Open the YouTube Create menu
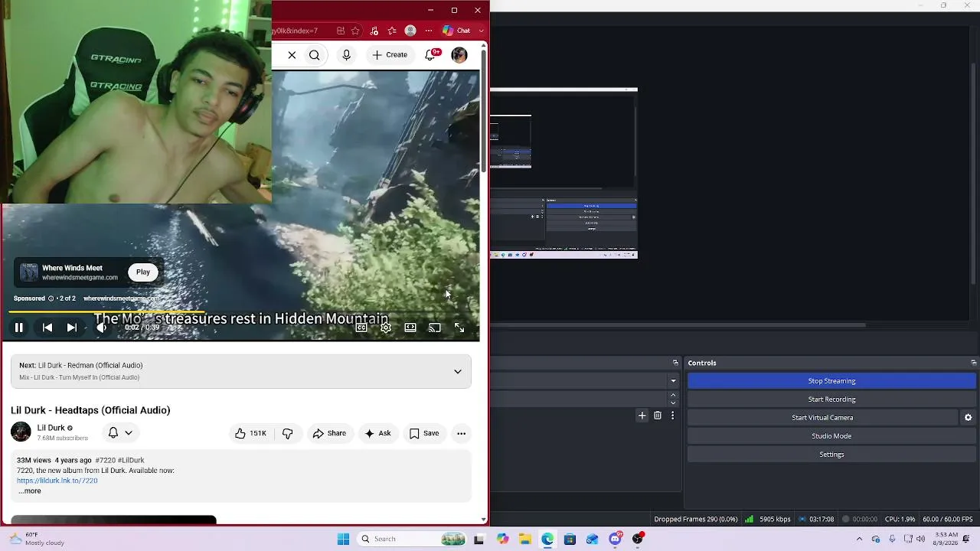The height and width of the screenshot is (551, 980). (390, 55)
